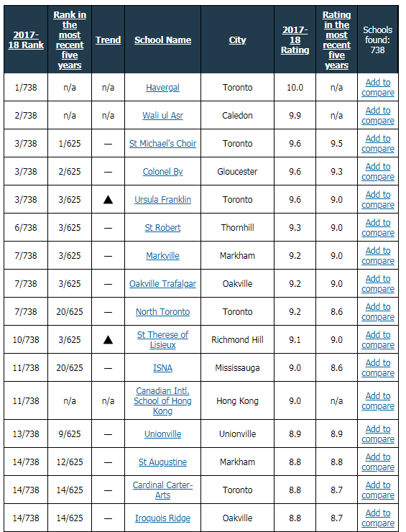Open Canadian Intl. School of Hong Kong
Image resolution: width=406 pixels, height=532 pixels.
click(163, 400)
